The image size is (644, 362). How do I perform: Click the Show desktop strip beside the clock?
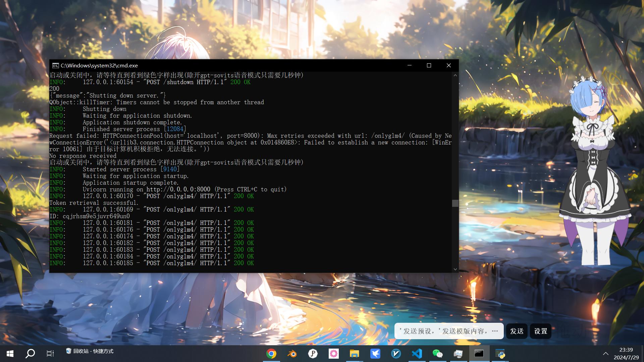[643, 354]
